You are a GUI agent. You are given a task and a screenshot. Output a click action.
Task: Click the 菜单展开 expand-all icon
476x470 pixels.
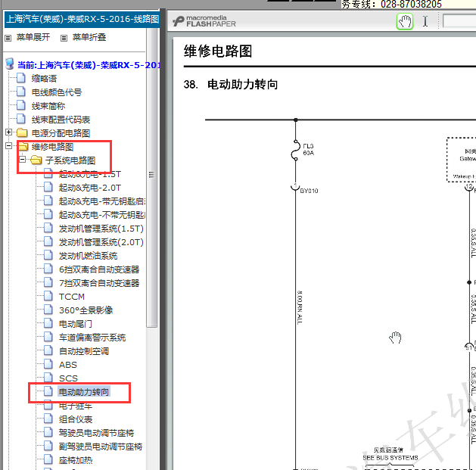[8, 38]
